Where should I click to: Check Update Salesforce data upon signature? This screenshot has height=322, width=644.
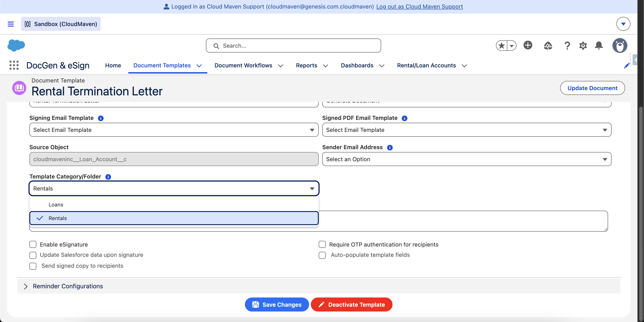(33, 255)
